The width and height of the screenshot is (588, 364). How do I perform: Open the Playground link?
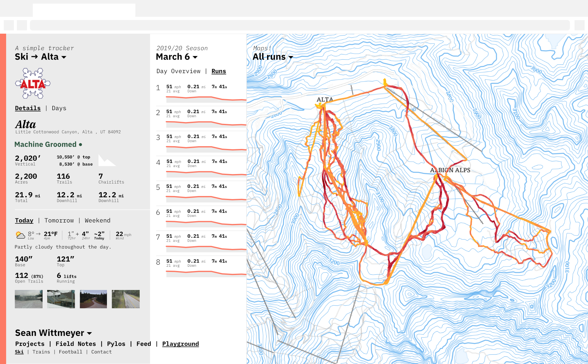(x=180, y=344)
